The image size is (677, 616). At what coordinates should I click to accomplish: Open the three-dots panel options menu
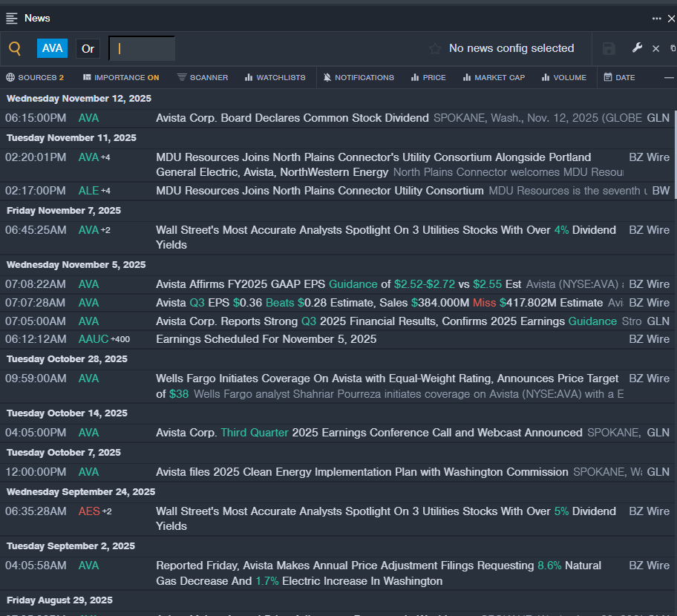[656, 18]
